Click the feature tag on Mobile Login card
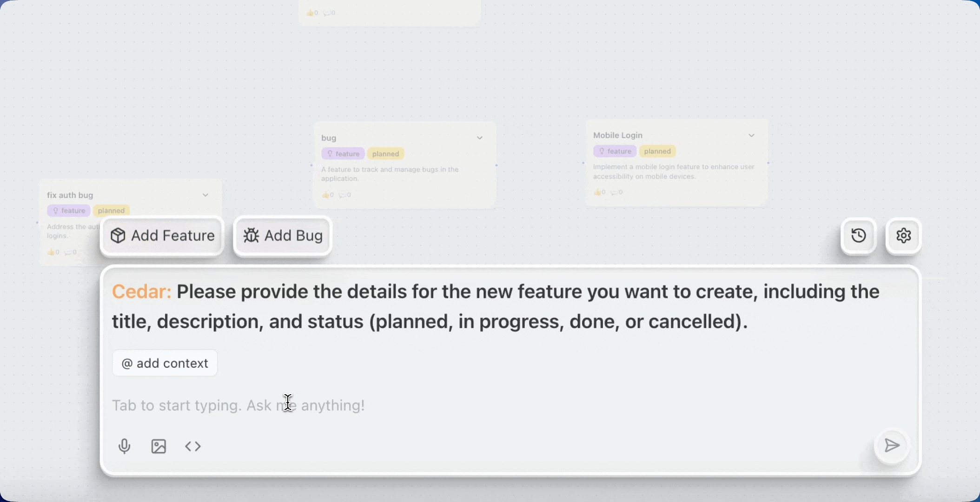 click(615, 151)
